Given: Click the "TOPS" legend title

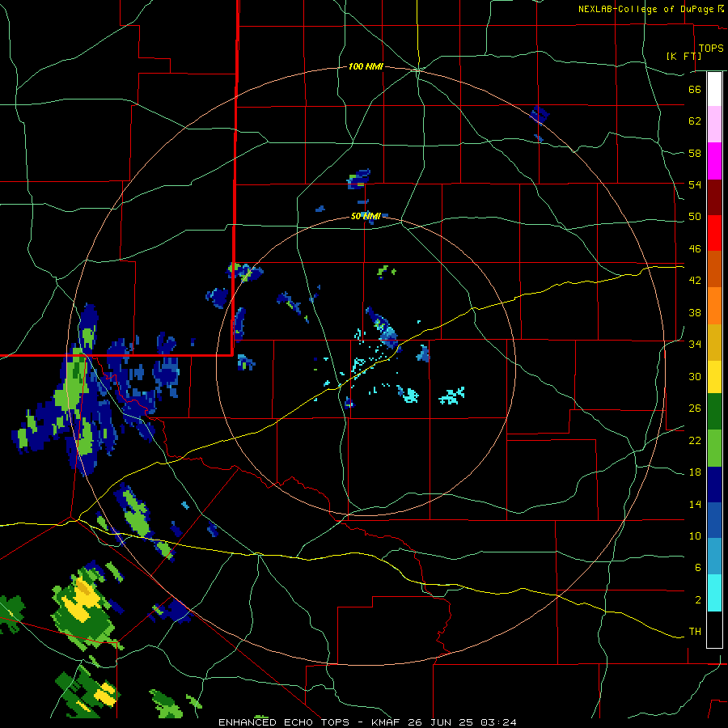Looking at the screenshot, I should click(x=711, y=49).
